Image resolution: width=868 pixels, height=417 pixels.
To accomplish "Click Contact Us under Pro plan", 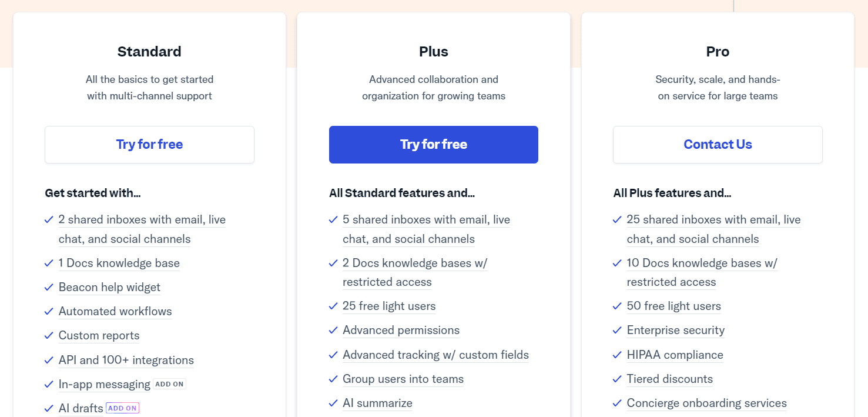I will coord(718,144).
